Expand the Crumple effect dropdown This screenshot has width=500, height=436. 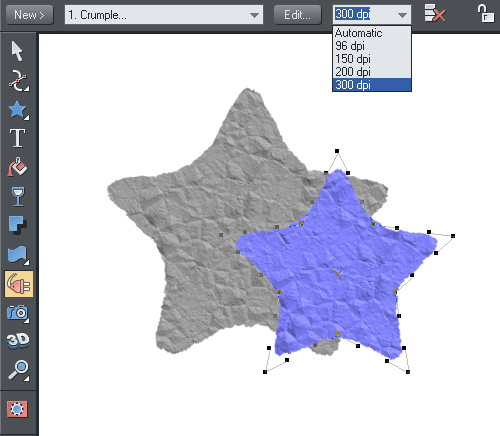pos(254,15)
